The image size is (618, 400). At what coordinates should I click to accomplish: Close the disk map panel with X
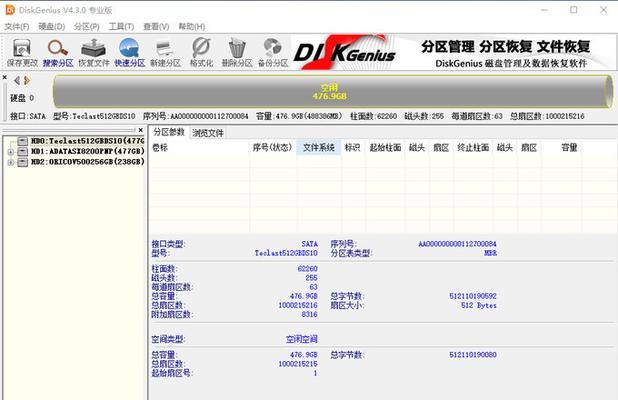[x=4, y=77]
